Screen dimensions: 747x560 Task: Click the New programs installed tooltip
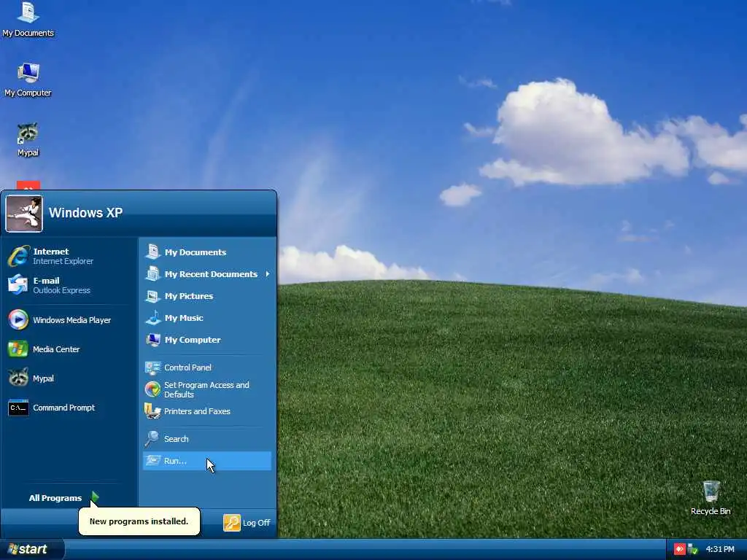pos(139,521)
